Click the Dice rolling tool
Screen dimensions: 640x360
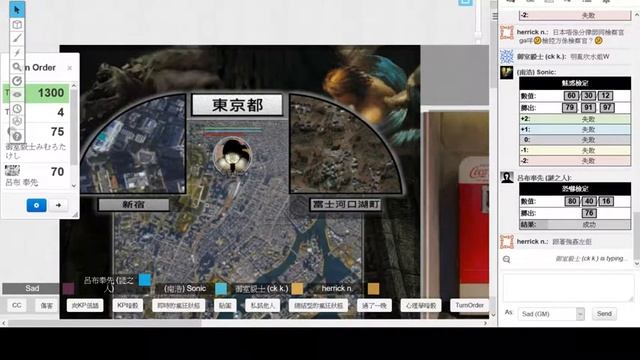coord(17,121)
